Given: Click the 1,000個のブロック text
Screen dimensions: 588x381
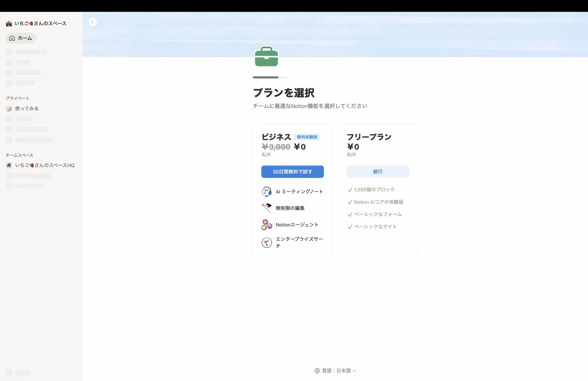Looking at the screenshot, I should click(x=374, y=190).
